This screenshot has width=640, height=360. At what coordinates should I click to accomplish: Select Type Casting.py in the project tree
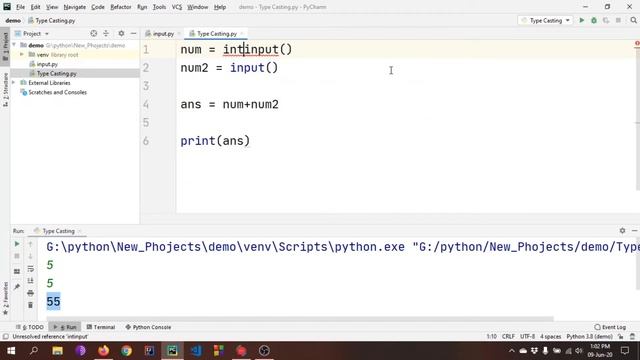56,73
